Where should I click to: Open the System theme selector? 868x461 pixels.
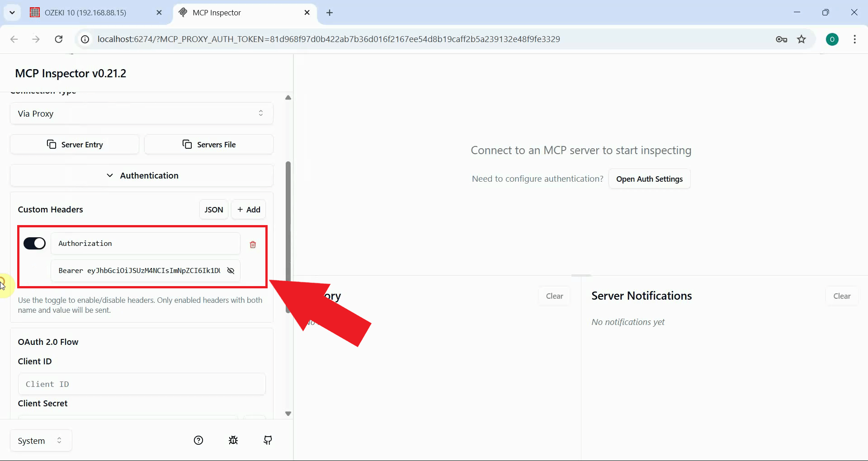point(40,440)
